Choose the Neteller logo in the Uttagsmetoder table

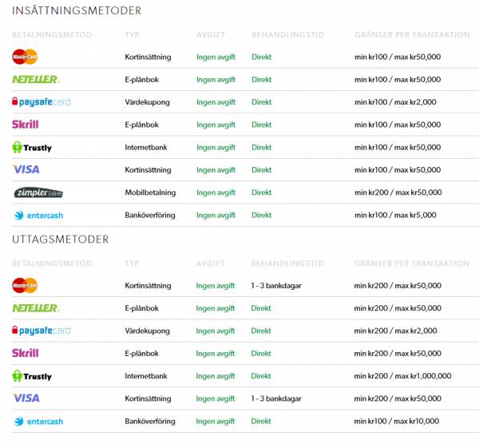point(35,307)
